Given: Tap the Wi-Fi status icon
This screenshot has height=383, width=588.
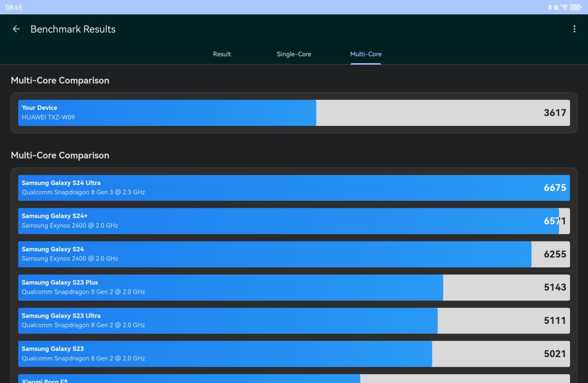Looking at the screenshot, I should tap(564, 7).
